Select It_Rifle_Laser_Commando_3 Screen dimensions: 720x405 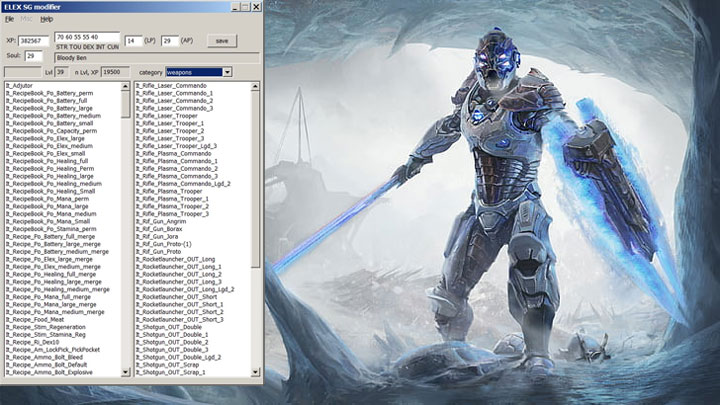(x=174, y=108)
